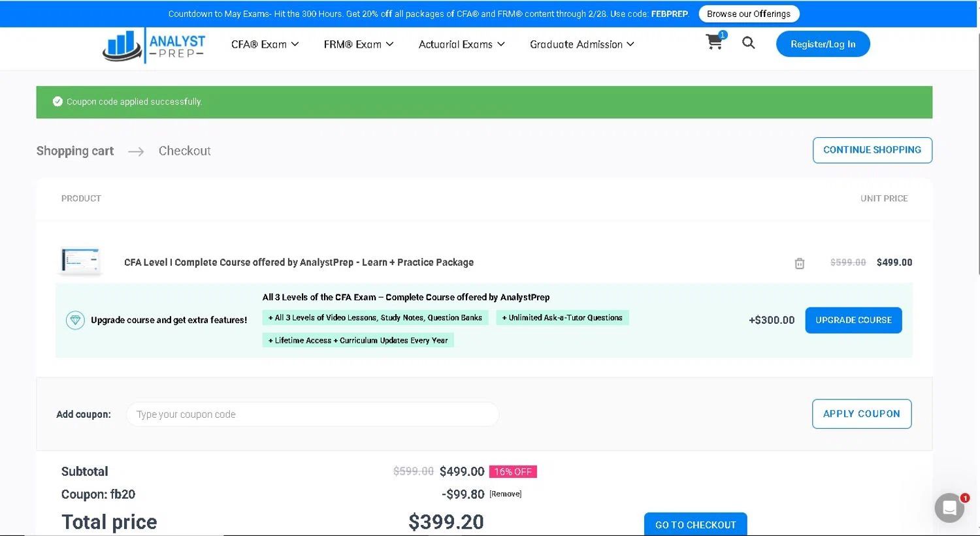
Task: Remove the fb20 coupon
Action: (505, 494)
